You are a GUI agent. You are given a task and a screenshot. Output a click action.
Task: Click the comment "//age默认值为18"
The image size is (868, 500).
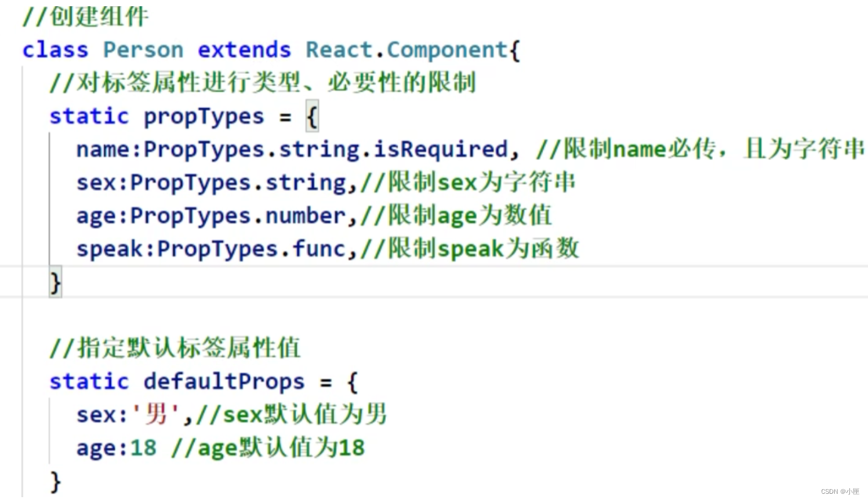tap(268, 448)
